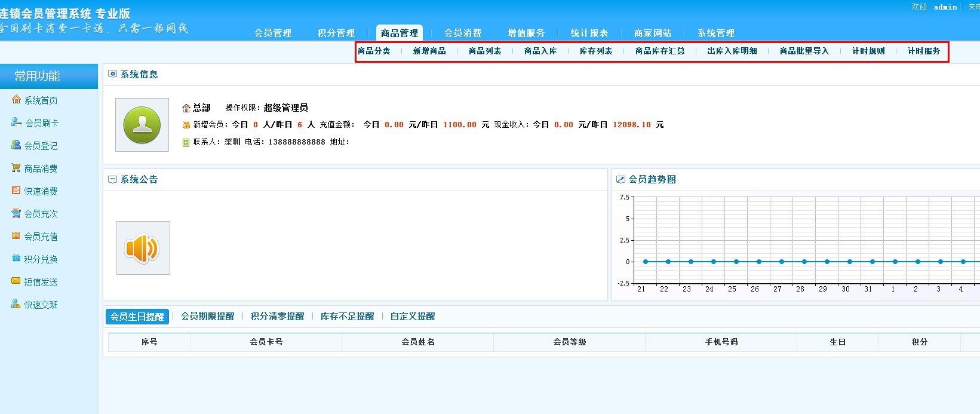Open 商品批量导入 submenu item
The width and height of the screenshot is (980, 414).
tap(804, 51)
